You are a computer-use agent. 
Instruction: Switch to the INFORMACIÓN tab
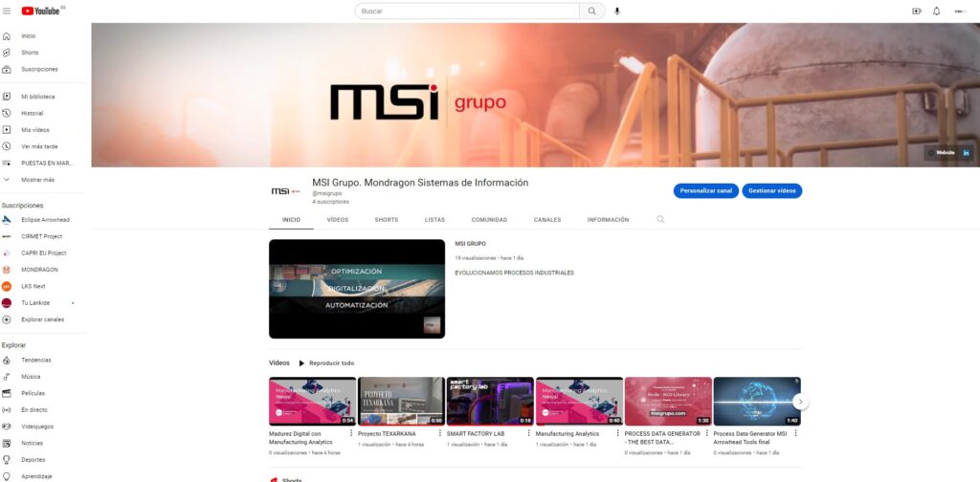(x=608, y=220)
